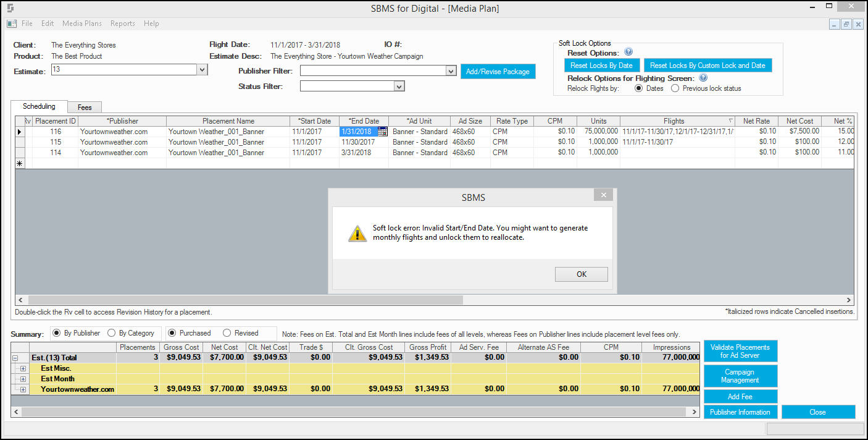Click the Flights column sort arrow icon
The height and width of the screenshot is (440, 868).
click(x=731, y=121)
